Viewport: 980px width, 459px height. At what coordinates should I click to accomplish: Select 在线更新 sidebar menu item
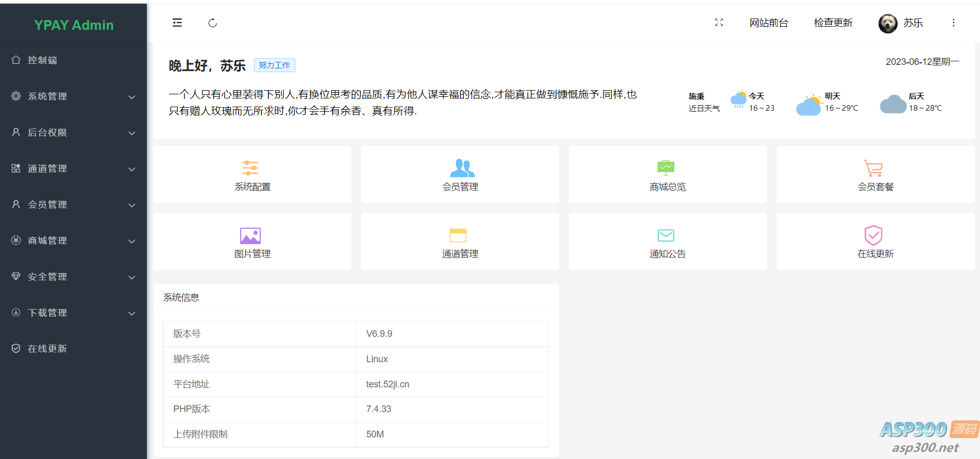pyautogui.click(x=47, y=349)
